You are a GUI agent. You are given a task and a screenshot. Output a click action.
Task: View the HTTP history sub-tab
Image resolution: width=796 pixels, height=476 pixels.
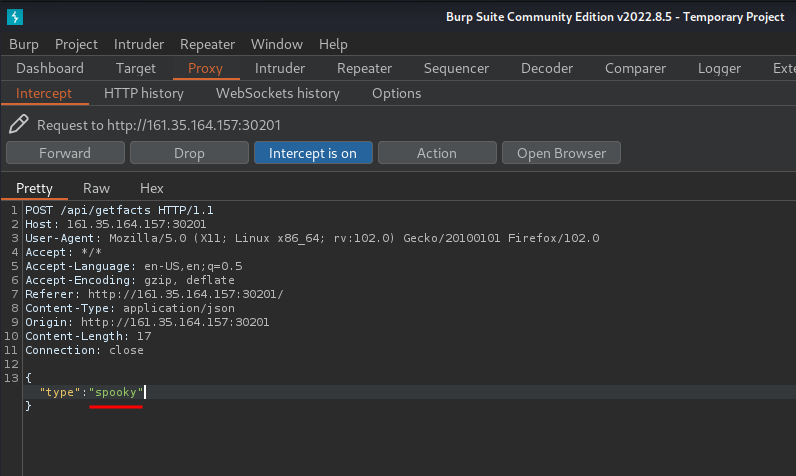pyautogui.click(x=144, y=94)
